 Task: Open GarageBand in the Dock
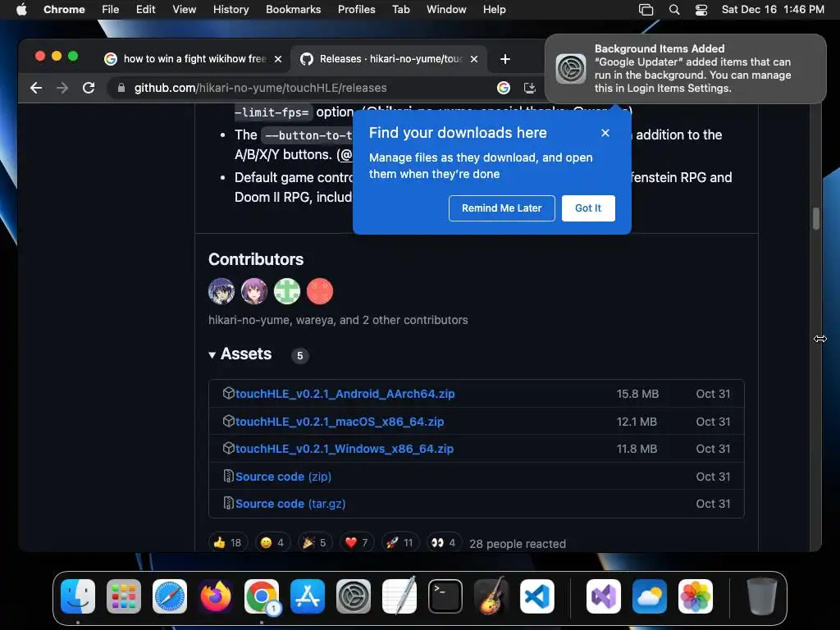[491, 596]
